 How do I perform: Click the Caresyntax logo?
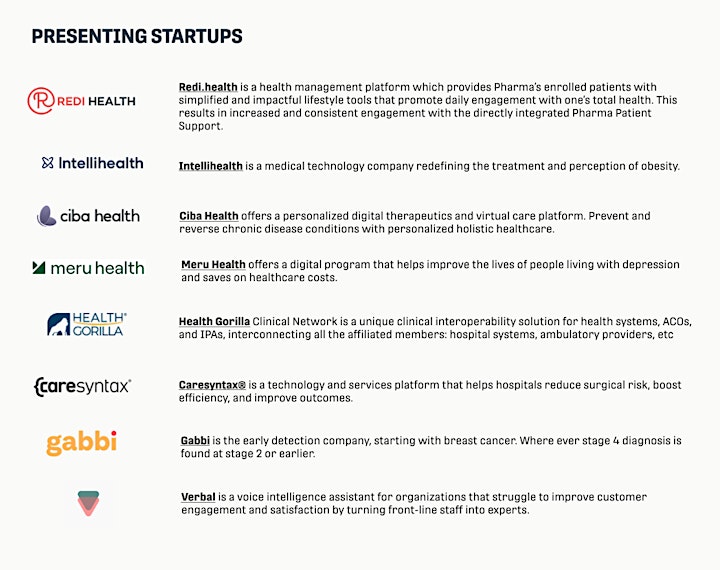82,387
